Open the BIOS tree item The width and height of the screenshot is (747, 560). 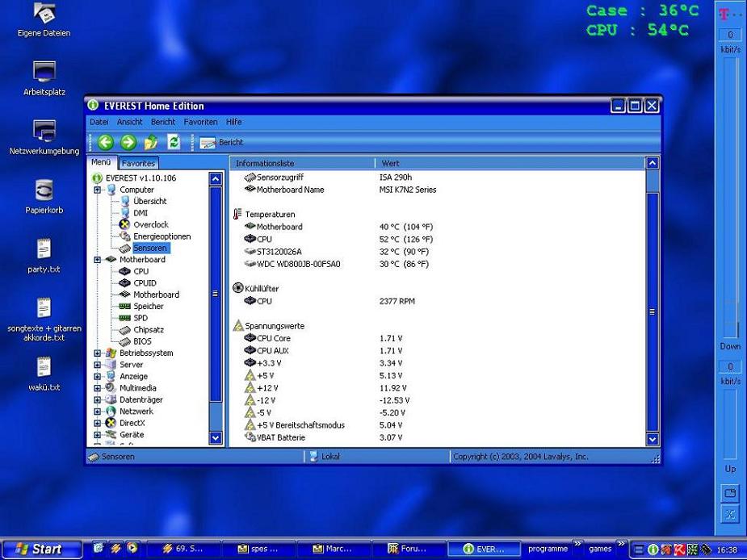click(x=142, y=341)
